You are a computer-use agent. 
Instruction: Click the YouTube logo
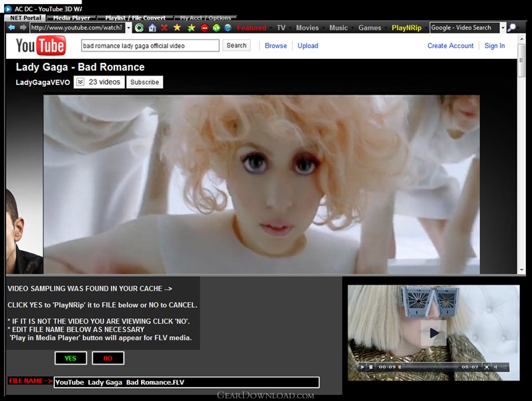pyautogui.click(x=41, y=45)
